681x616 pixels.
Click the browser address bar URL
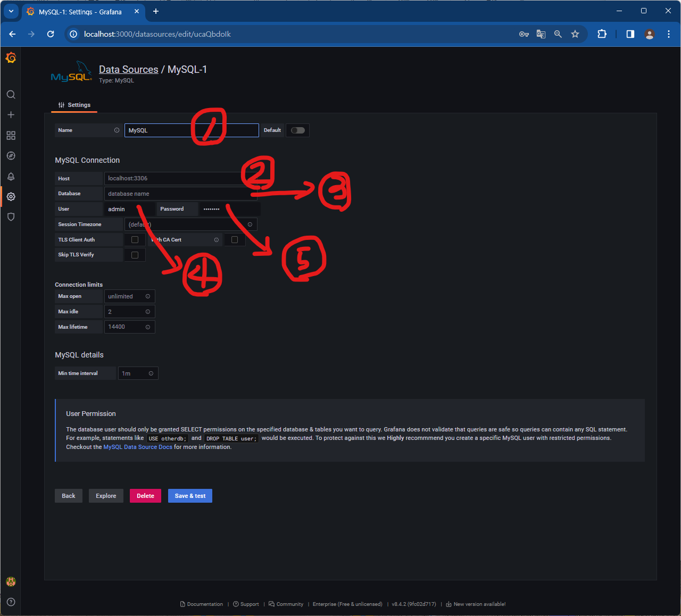coord(157,34)
